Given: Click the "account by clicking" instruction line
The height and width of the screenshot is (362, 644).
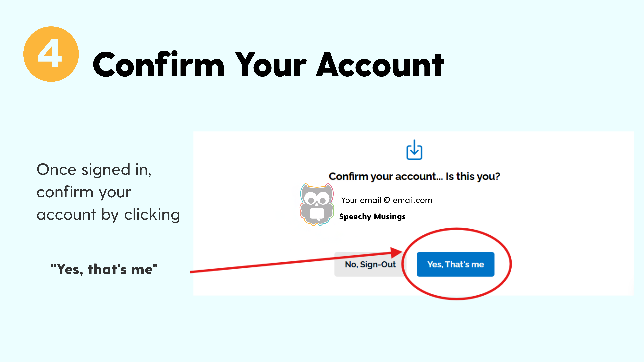Looking at the screenshot, I should pos(108,215).
